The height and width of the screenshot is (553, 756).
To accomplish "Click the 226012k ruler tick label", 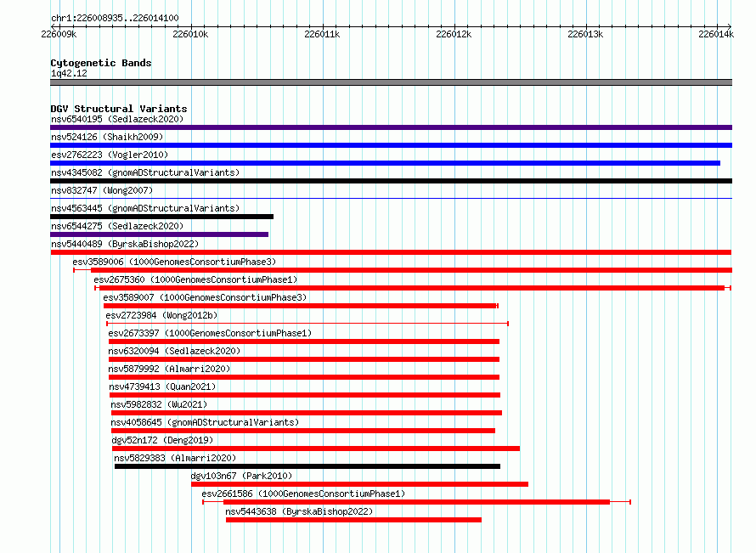I will pos(454,34).
